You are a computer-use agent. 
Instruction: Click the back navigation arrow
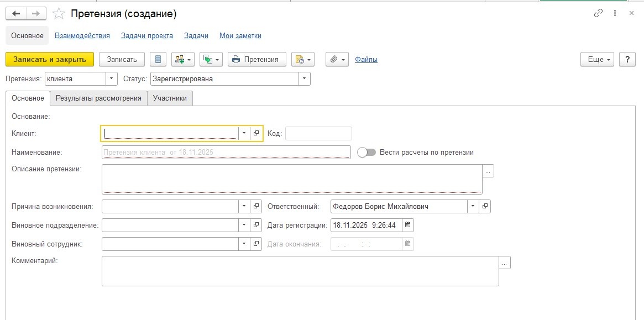pos(15,13)
